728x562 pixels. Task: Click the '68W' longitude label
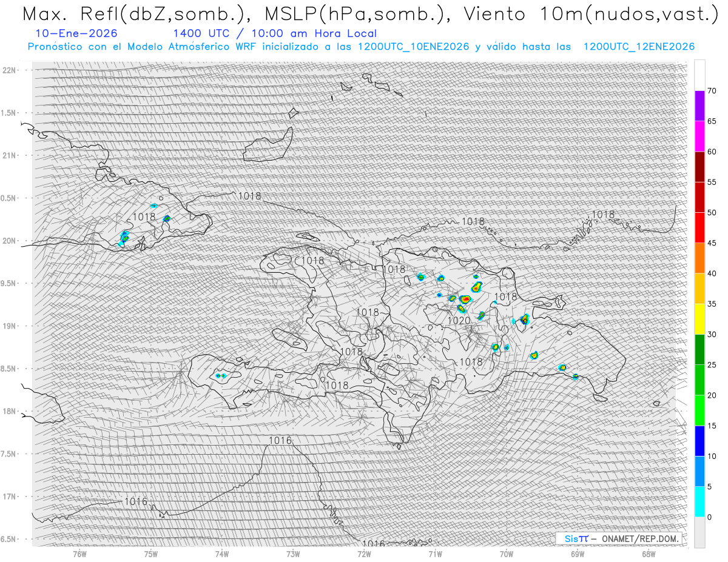[x=649, y=554]
